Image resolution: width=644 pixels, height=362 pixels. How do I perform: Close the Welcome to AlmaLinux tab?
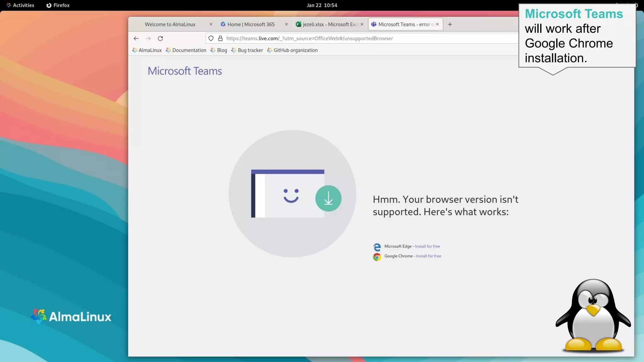(x=211, y=24)
